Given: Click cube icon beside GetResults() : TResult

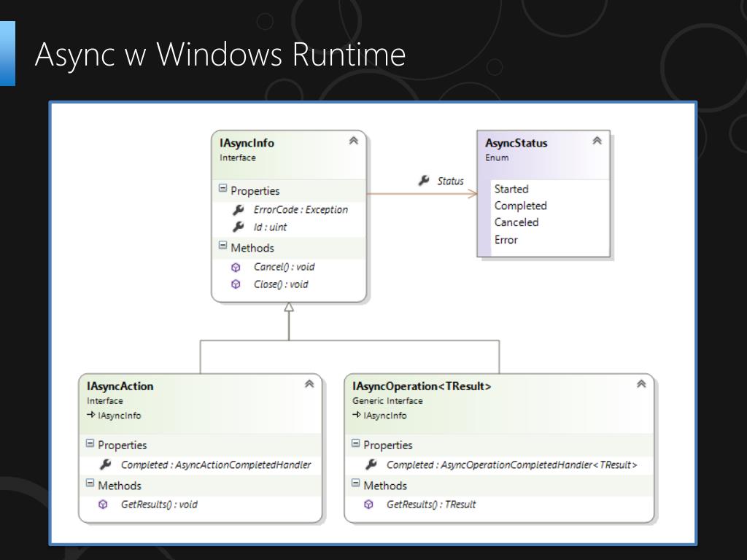Looking at the screenshot, I should [368, 505].
